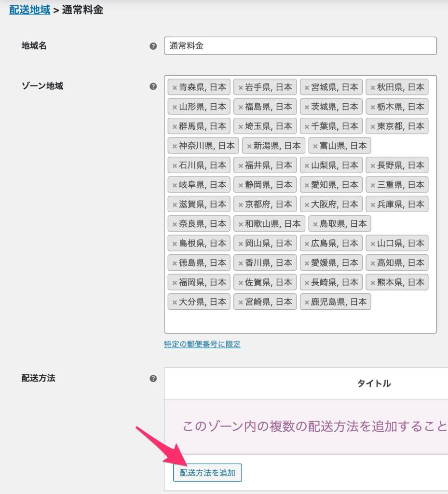This screenshot has height=494, width=448.
Task: Delete the 京都府 region tag
Action: point(241,205)
